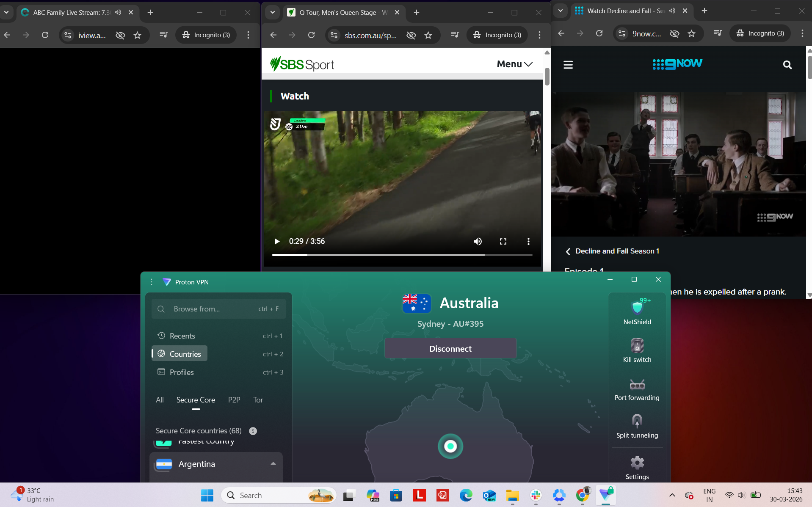
Task: Collapse the Argentina server list
Action: pos(273,463)
